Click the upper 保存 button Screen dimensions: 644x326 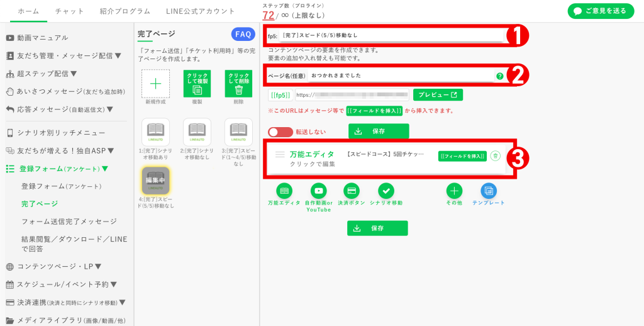coord(379,131)
